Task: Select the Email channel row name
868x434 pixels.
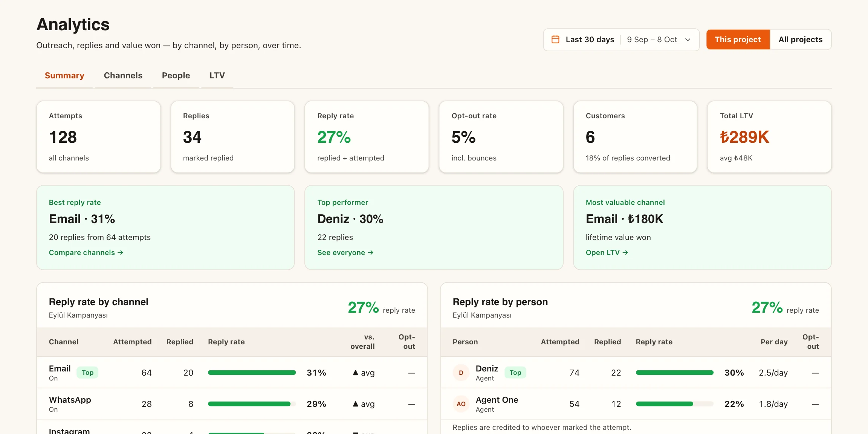Action: (x=60, y=368)
